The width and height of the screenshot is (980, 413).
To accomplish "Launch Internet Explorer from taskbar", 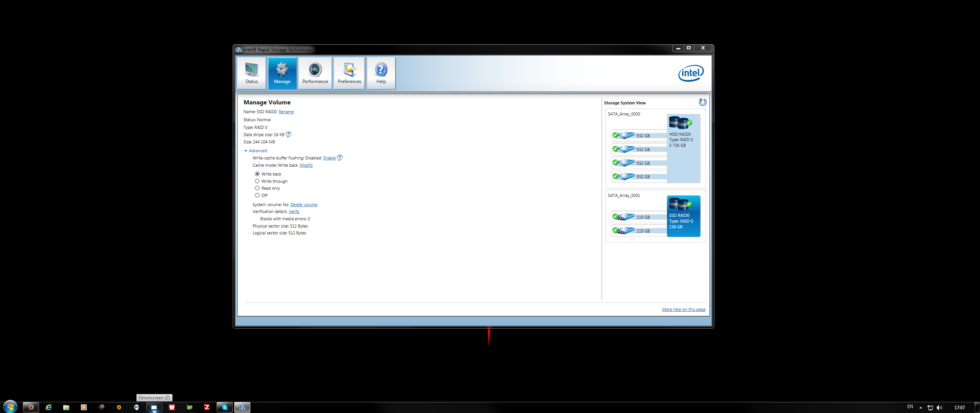I will point(49,407).
